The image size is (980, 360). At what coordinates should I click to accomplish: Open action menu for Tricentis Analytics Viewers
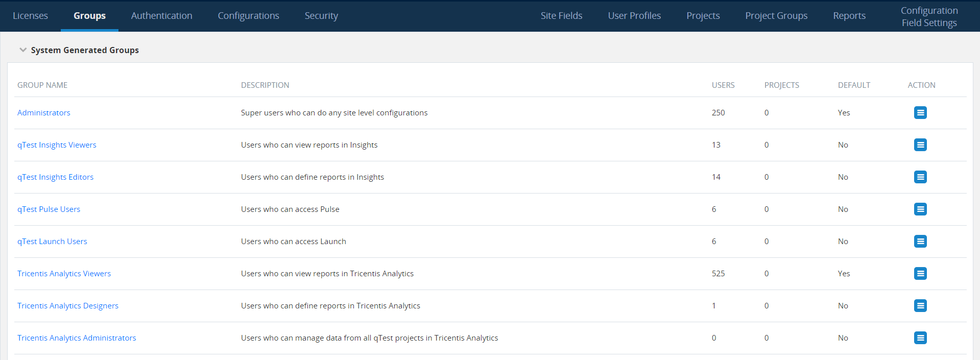tap(920, 274)
